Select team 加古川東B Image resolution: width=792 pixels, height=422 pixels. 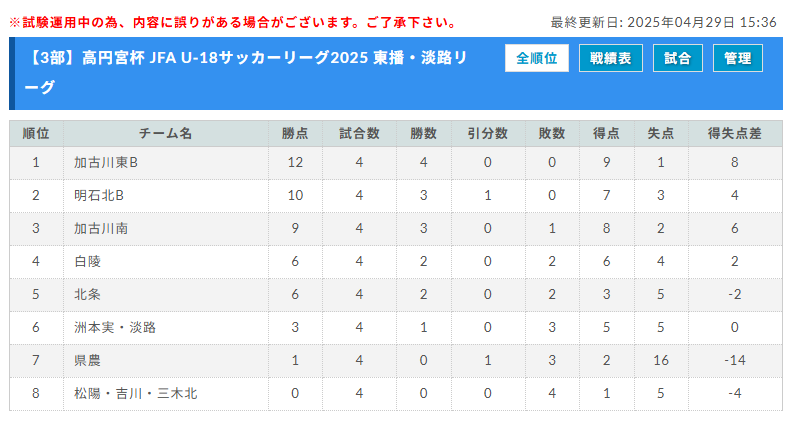pyautogui.click(x=106, y=162)
